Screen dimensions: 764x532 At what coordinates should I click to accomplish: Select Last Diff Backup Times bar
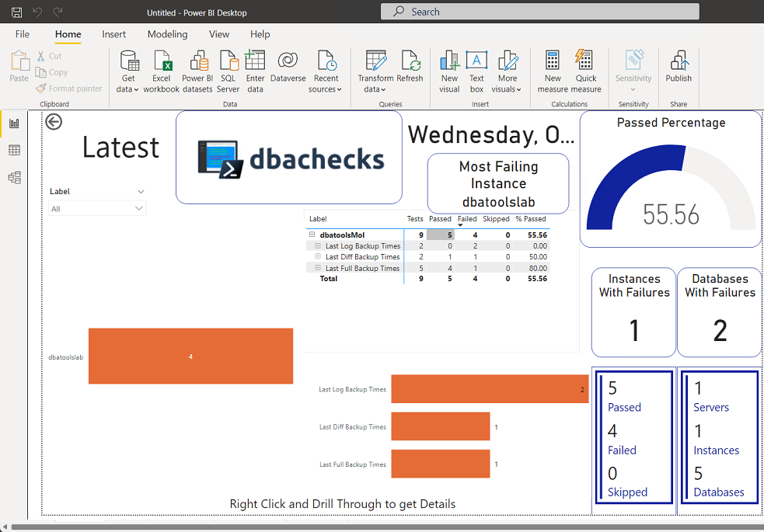pyautogui.click(x=441, y=426)
